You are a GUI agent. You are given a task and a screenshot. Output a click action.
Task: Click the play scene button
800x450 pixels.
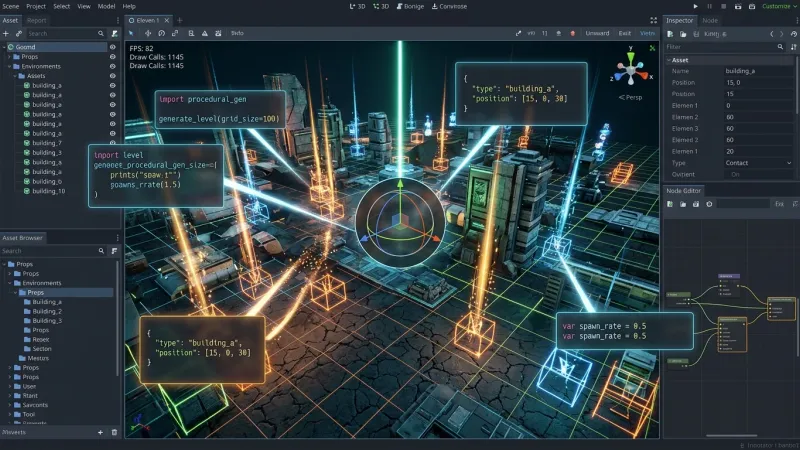pyautogui.click(x=695, y=7)
